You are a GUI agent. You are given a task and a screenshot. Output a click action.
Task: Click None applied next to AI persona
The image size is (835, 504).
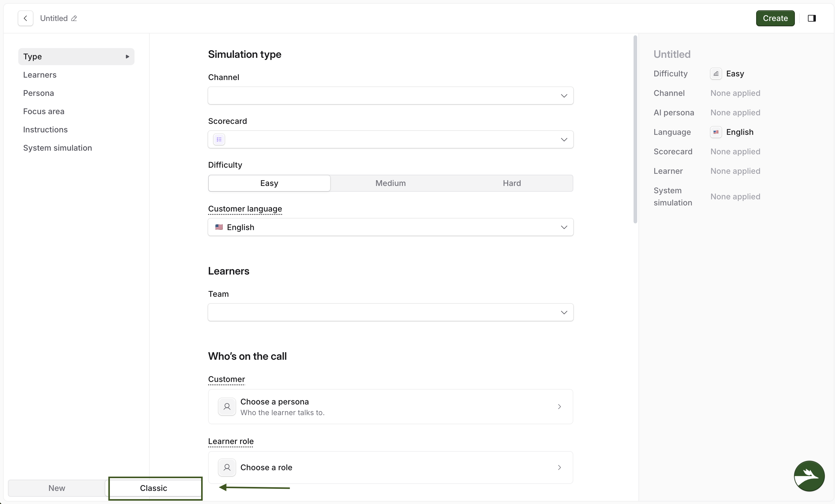tap(735, 113)
